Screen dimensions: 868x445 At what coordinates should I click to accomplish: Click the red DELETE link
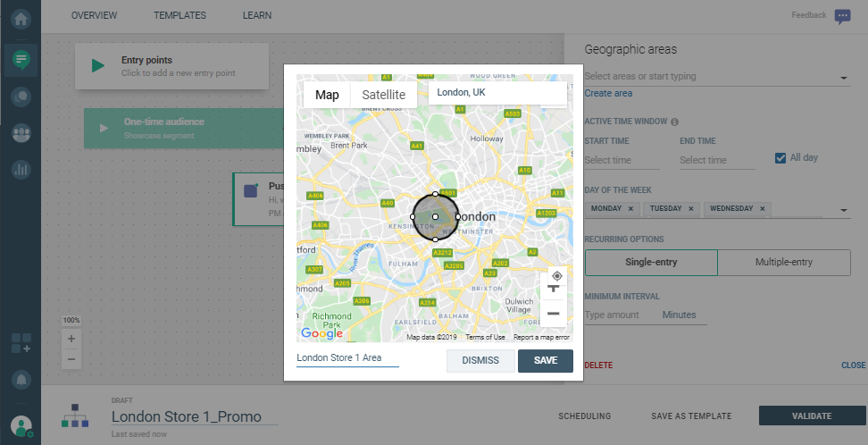[x=598, y=365]
